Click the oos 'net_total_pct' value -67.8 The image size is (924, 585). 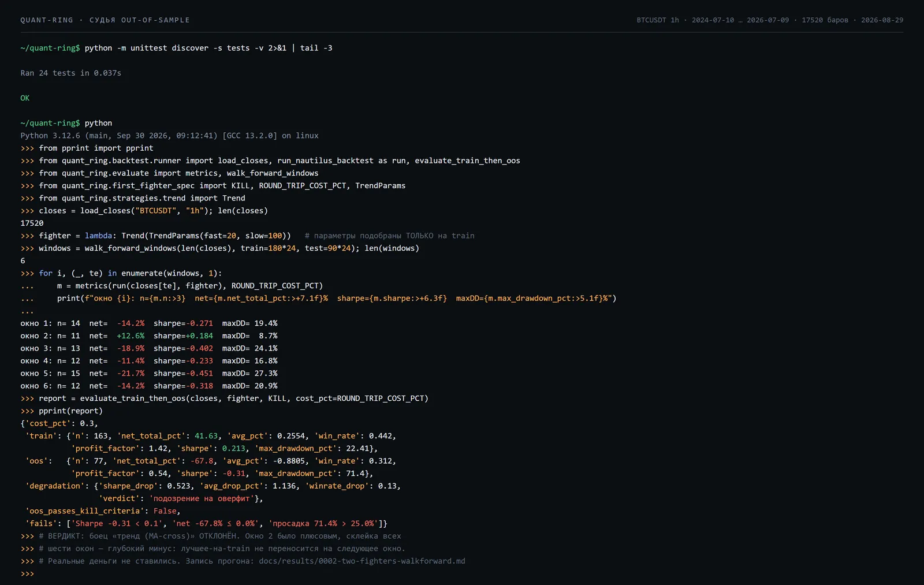203,461
